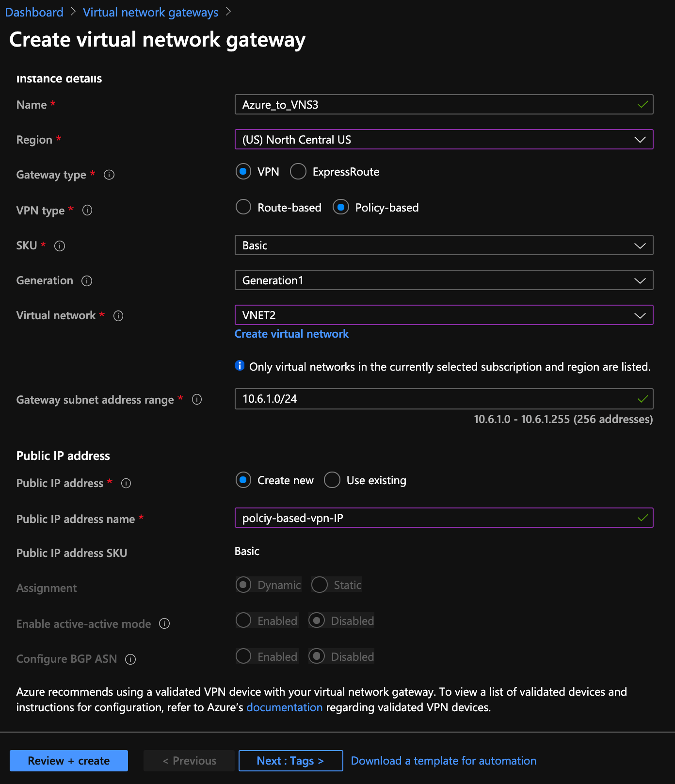Viewport: 675px width, 784px height.
Task: Click Download a template for automation
Action: click(444, 761)
